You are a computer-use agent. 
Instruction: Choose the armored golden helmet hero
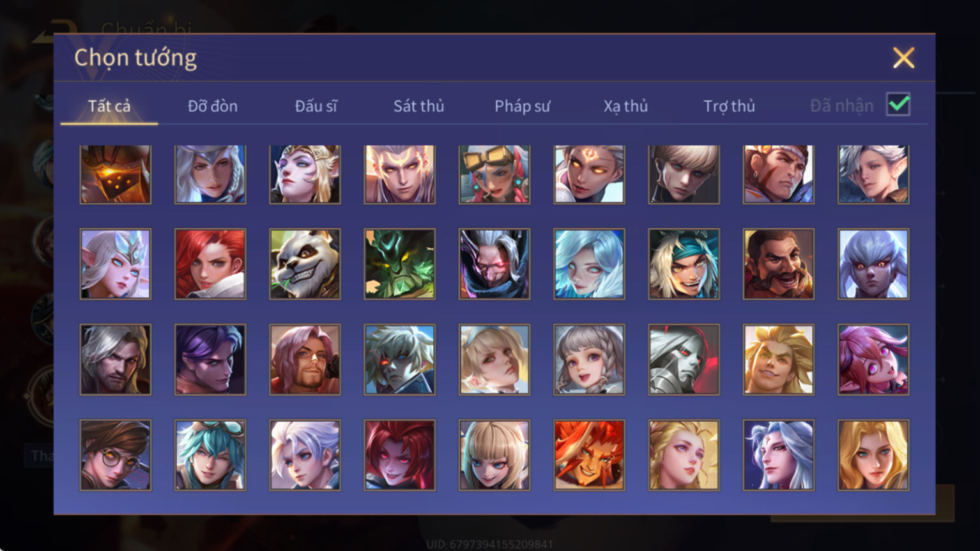pyautogui.click(x=116, y=174)
